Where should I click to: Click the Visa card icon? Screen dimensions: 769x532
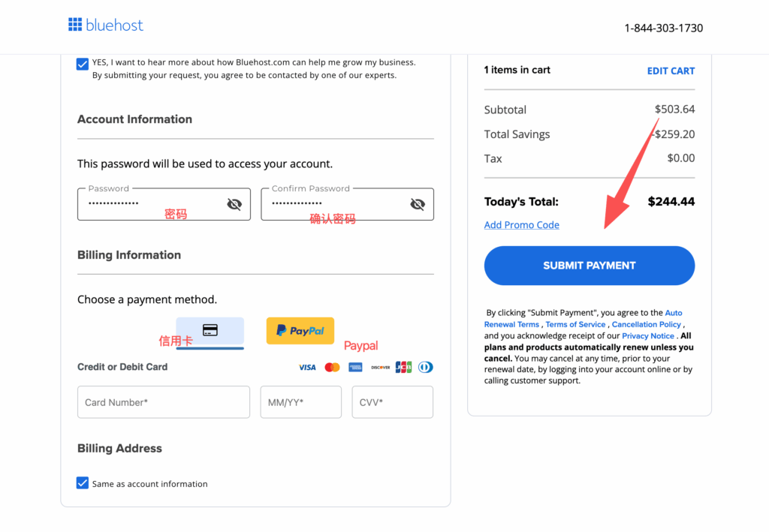click(x=307, y=368)
